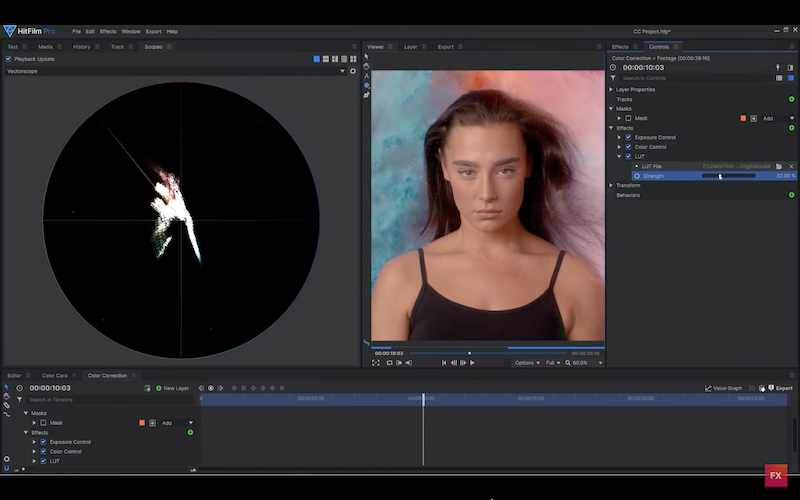This screenshot has width=800, height=500.
Task: Step back one frame in Viewer
Action: point(454,363)
